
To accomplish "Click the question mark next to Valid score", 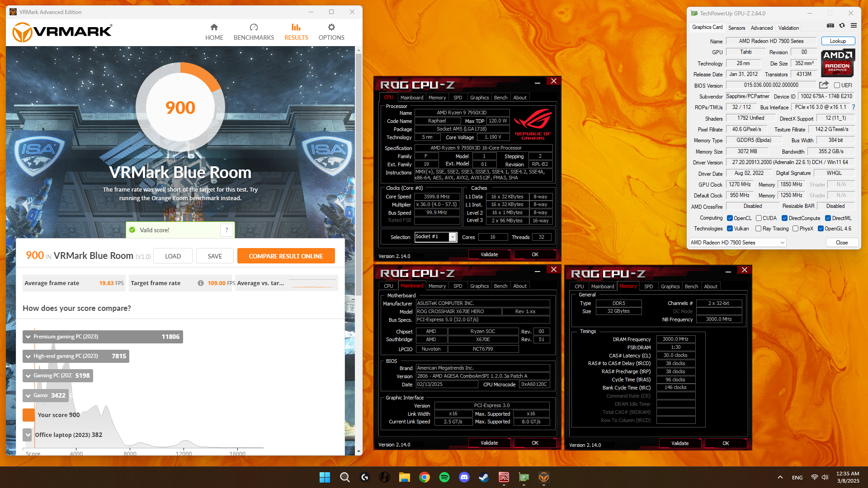I will click(x=226, y=230).
